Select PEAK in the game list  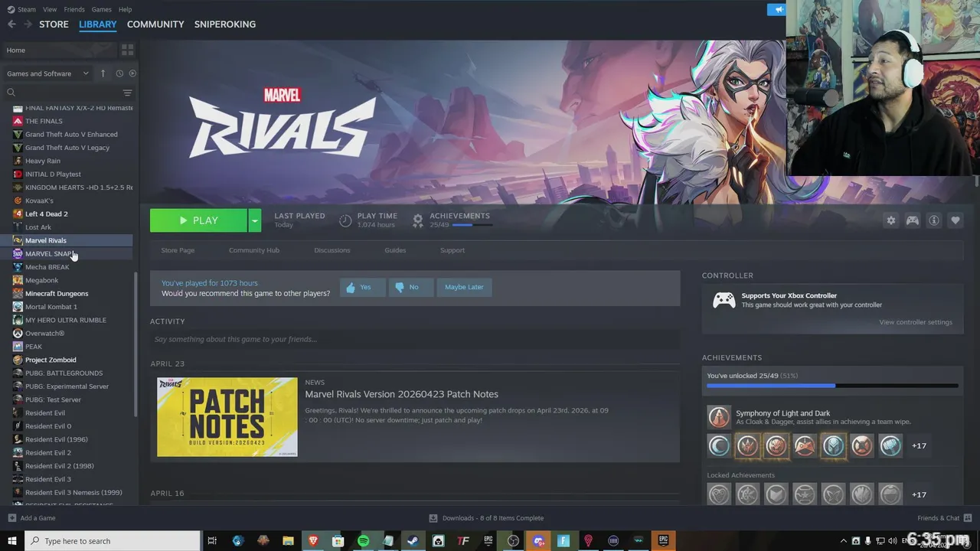(x=67, y=347)
